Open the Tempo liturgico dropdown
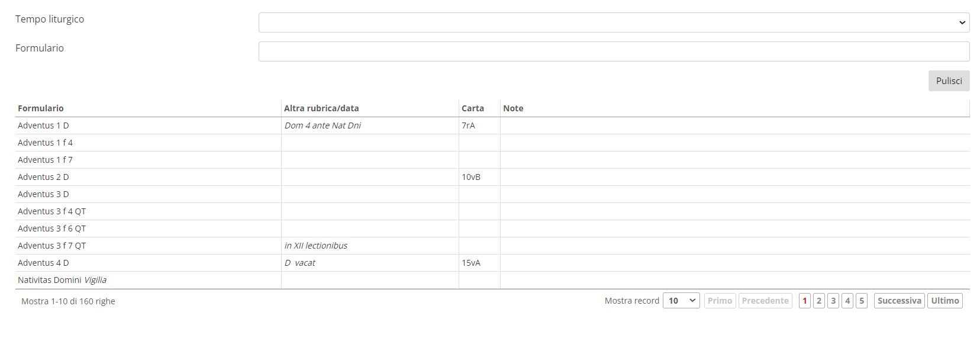 613,22
